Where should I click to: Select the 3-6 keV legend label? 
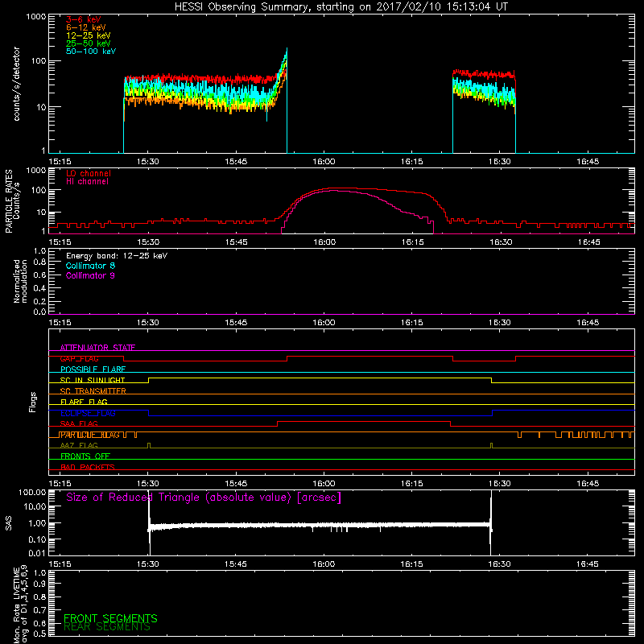[x=84, y=19]
